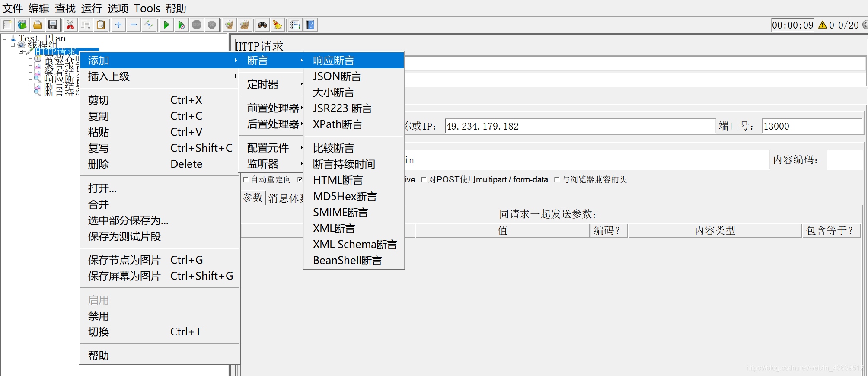Image resolution: width=868 pixels, height=376 pixels.
Task: Enable 对POST使用multipart / form-data checkbox
Action: (x=423, y=179)
